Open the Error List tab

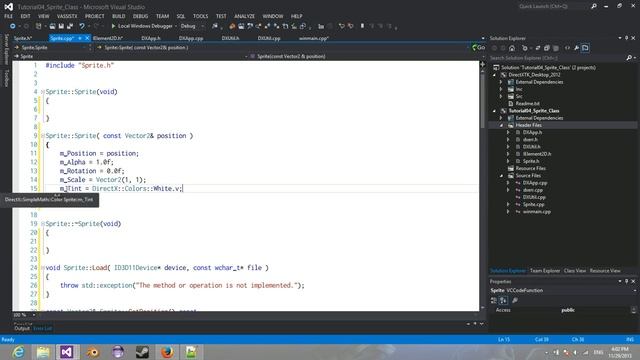coord(42,328)
